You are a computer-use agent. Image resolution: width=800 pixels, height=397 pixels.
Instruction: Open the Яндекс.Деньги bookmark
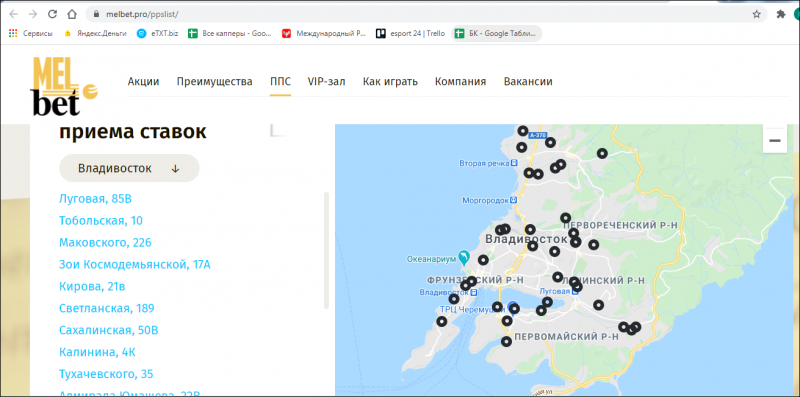pyautogui.click(x=95, y=34)
